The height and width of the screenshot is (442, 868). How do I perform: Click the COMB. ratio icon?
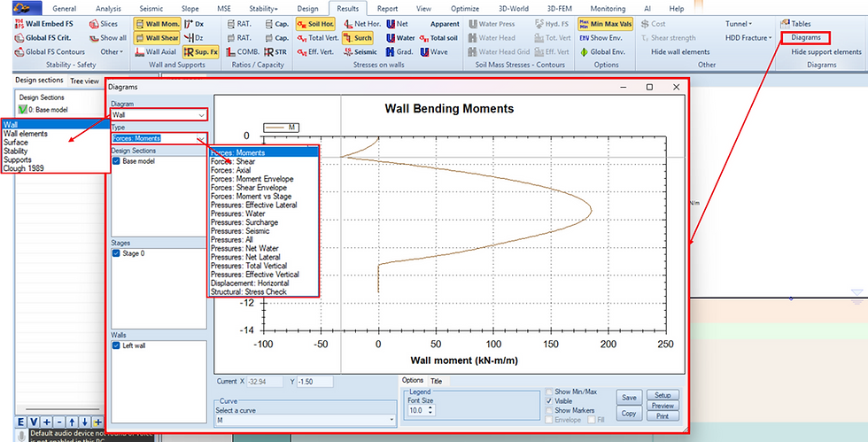(233, 51)
